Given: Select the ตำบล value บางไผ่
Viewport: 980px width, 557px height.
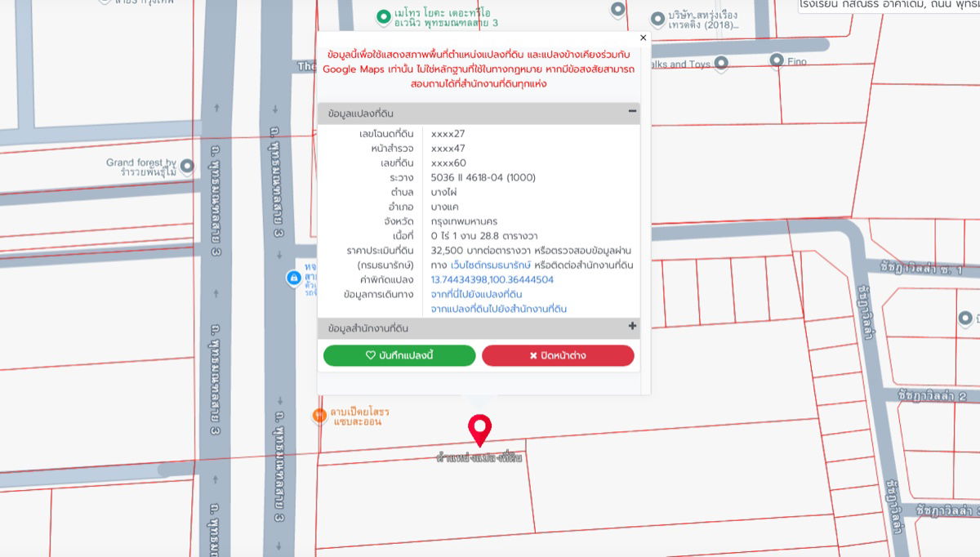Looking at the screenshot, I should 444,192.
